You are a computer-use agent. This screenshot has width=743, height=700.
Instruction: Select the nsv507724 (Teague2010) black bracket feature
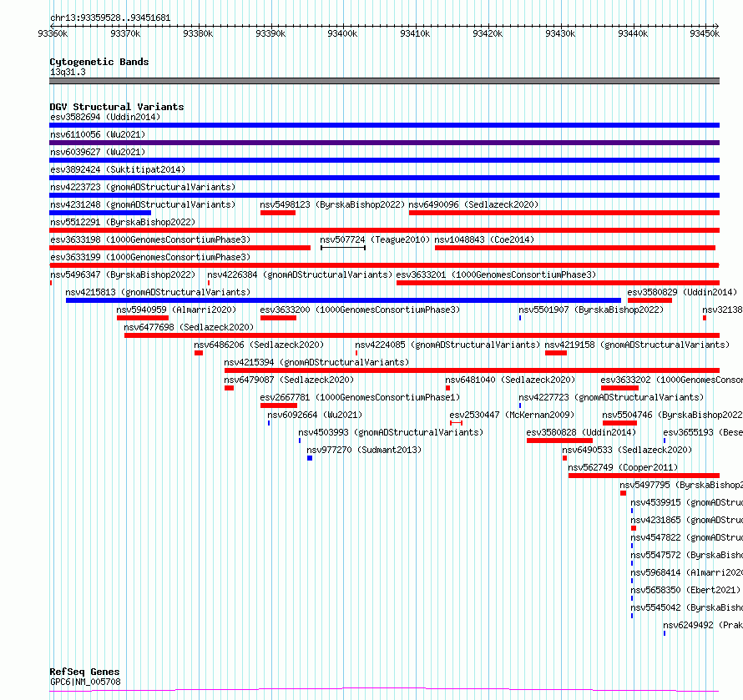(343, 248)
